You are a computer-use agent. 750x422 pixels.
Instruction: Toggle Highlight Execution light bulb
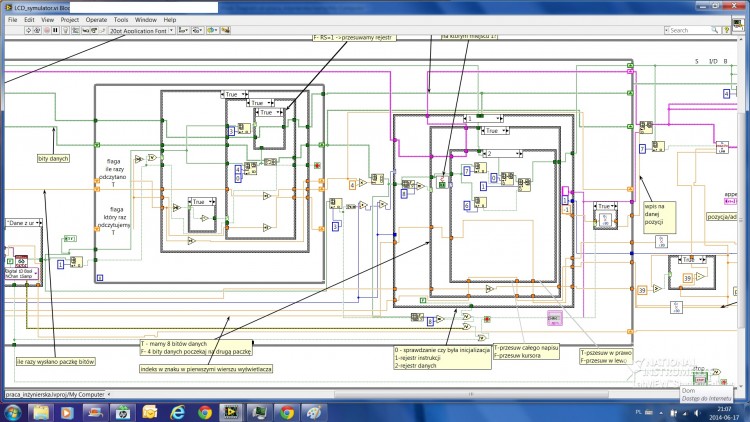pos(66,30)
